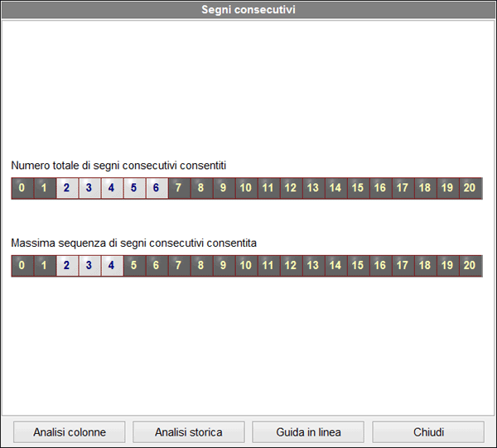Viewport: 497px width, 448px height.
Task: Deselect 2 in Massima sequenza row
Action: (x=66, y=266)
